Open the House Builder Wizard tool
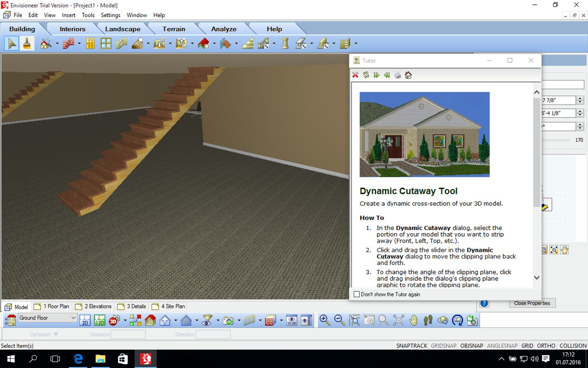This screenshot has height=368, width=588. click(46, 43)
